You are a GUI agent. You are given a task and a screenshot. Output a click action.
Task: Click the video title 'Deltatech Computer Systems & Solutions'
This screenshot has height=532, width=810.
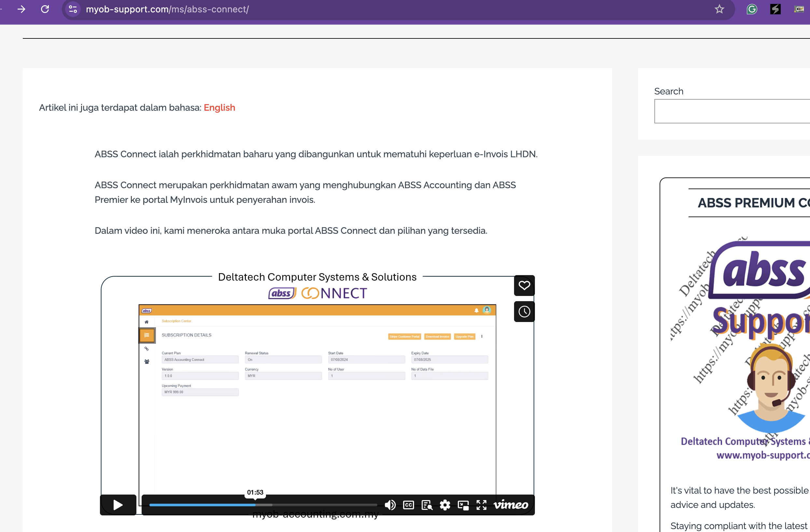tap(317, 277)
